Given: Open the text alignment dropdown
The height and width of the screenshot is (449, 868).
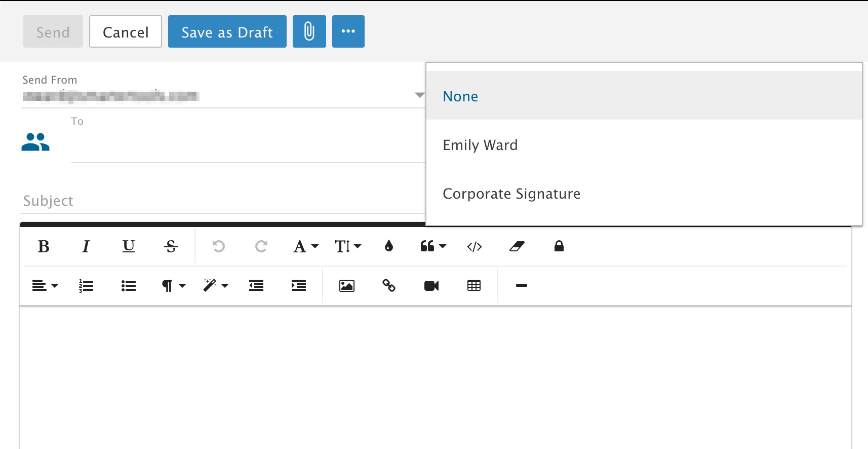Looking at the screenshot, I should [x=45, y=286].
